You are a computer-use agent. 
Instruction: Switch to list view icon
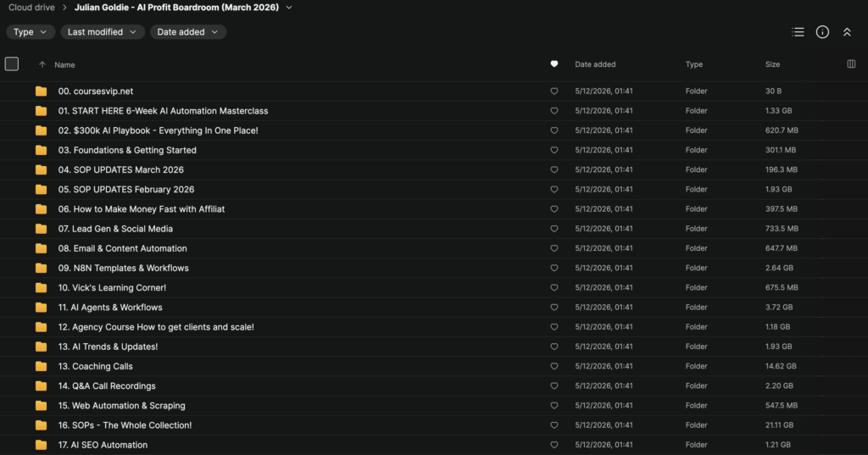798,32
